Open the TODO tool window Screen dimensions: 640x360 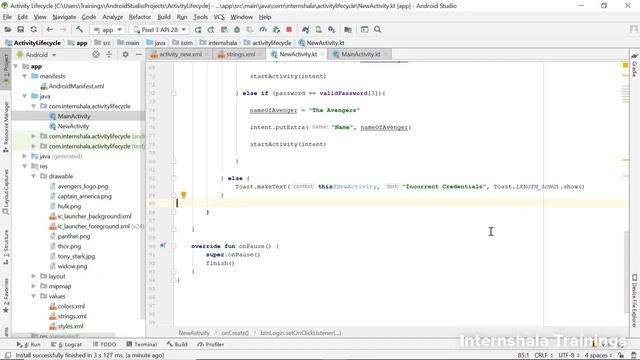click(x=104, y=344)
